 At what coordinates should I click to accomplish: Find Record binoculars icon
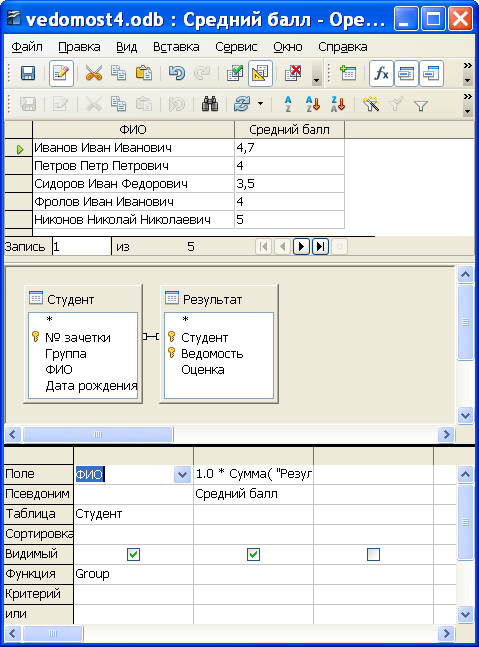210,104
